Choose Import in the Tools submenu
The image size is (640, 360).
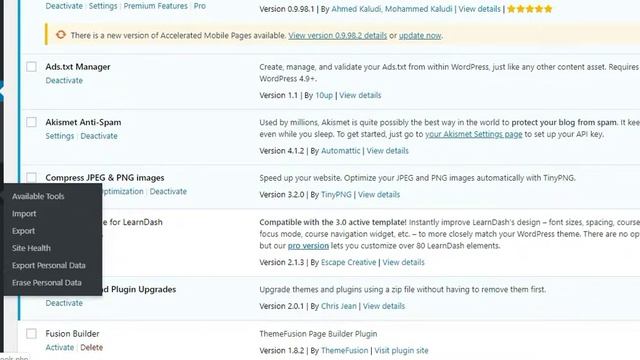coord(24,213)
